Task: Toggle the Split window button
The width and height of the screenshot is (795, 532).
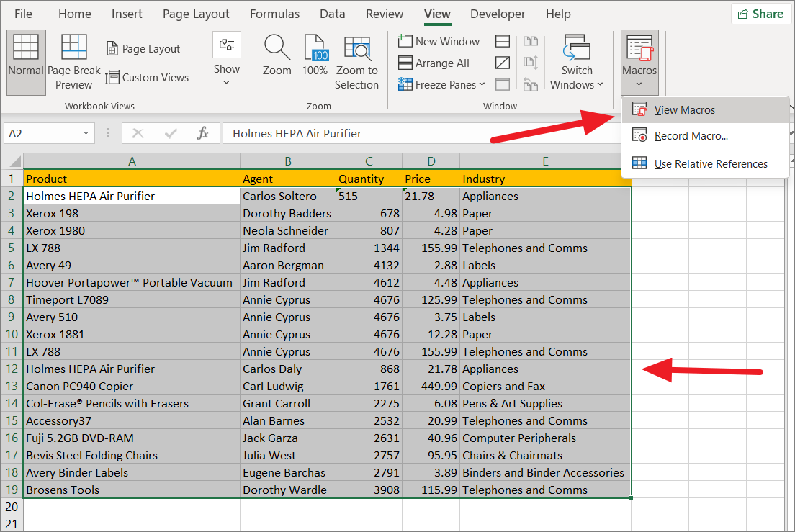Action: coord(503,42)
